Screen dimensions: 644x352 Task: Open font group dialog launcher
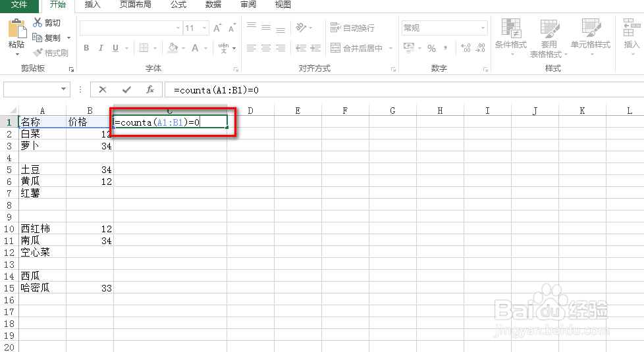click(236, 69)
